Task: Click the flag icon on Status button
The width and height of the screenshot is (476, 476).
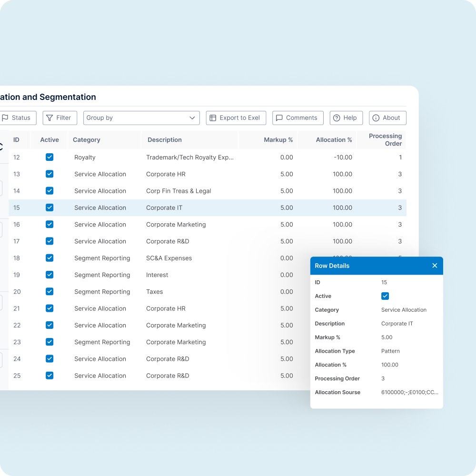Action: [5, 118]
